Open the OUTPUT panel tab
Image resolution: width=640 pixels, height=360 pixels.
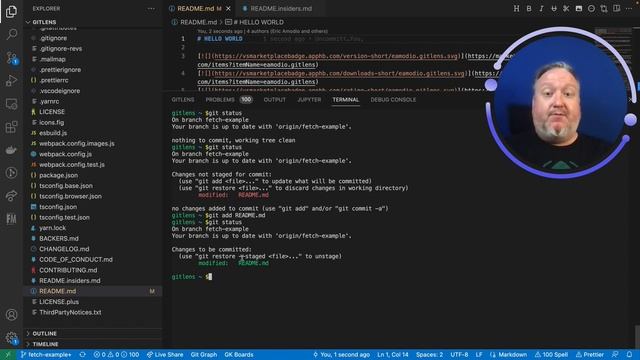[x=275, y=100]
